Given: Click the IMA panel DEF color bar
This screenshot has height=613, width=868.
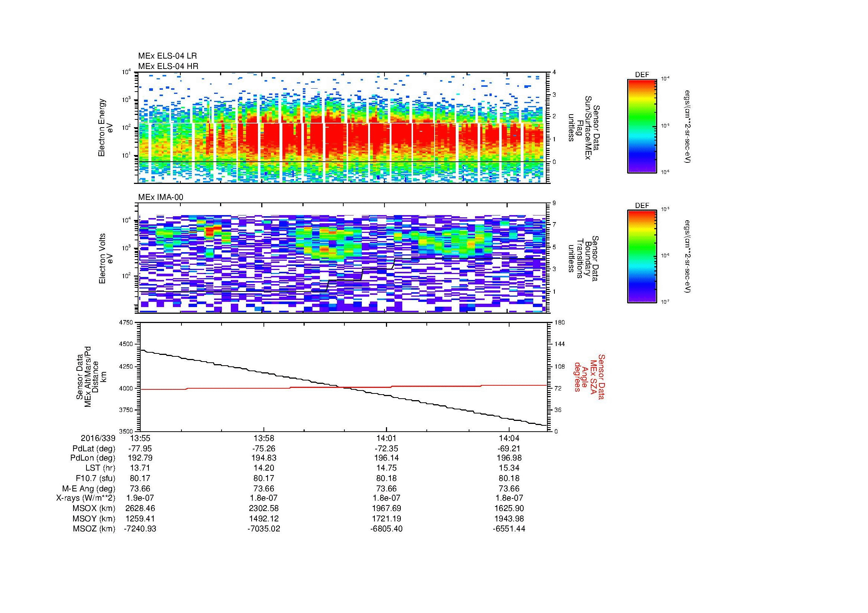Looking at the screenshot, I should click(642, 257).
